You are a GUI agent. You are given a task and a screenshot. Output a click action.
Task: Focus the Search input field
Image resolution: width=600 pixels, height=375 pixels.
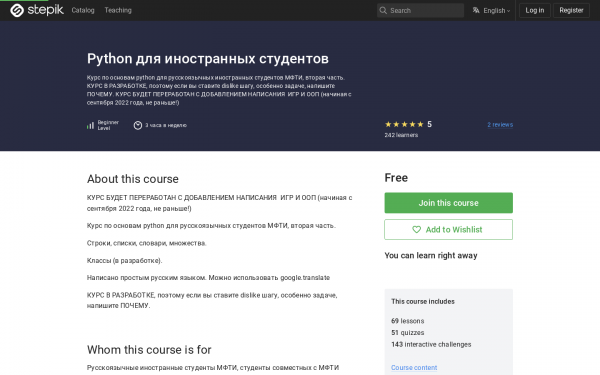(420, 10)
